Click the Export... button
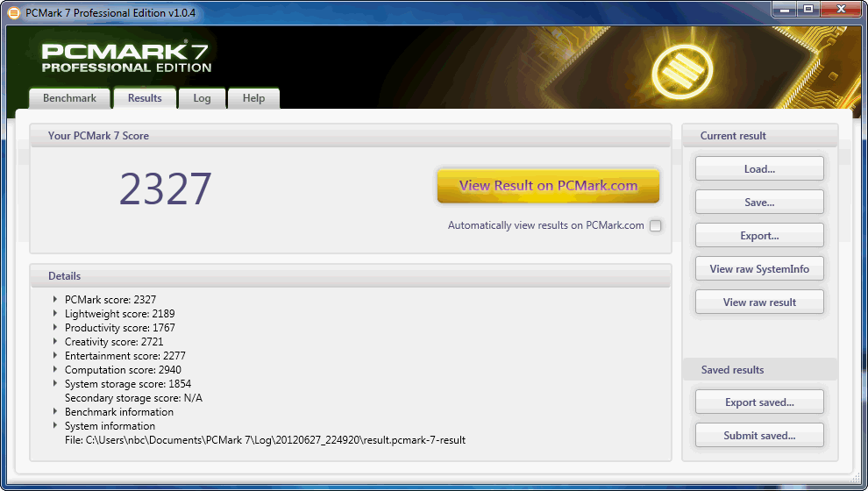Image resolution: width=868 pixels, height=491 pixels. click(x=759, y=235)
